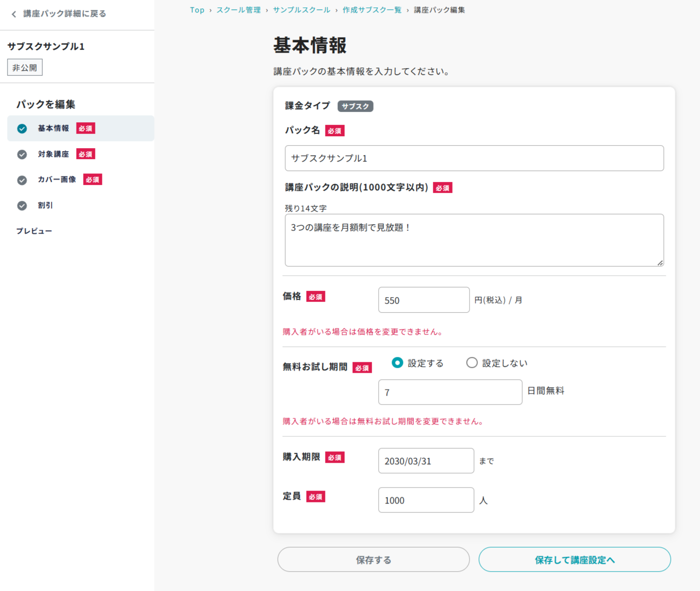
Task: Navigate to スクール管理 in the breadcrumb
Action: (238, 10)
